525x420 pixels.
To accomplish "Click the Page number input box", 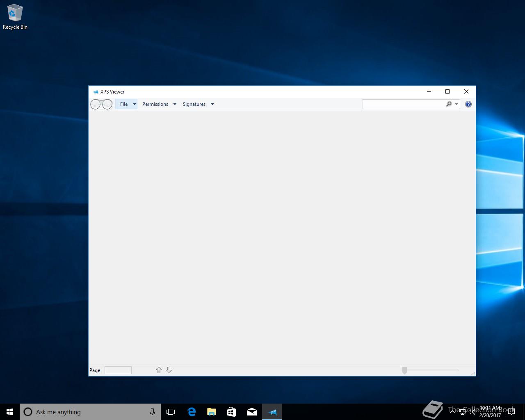I will (118, 370).
